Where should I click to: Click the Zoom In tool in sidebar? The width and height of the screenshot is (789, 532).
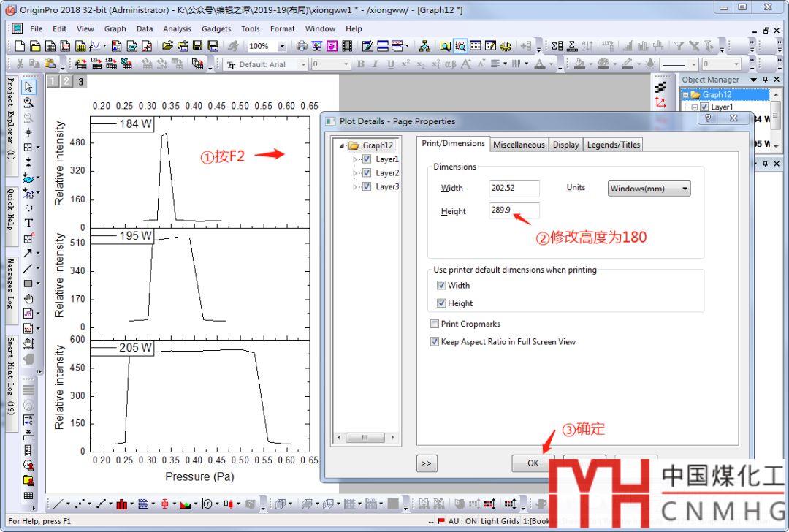coord(28,102)
